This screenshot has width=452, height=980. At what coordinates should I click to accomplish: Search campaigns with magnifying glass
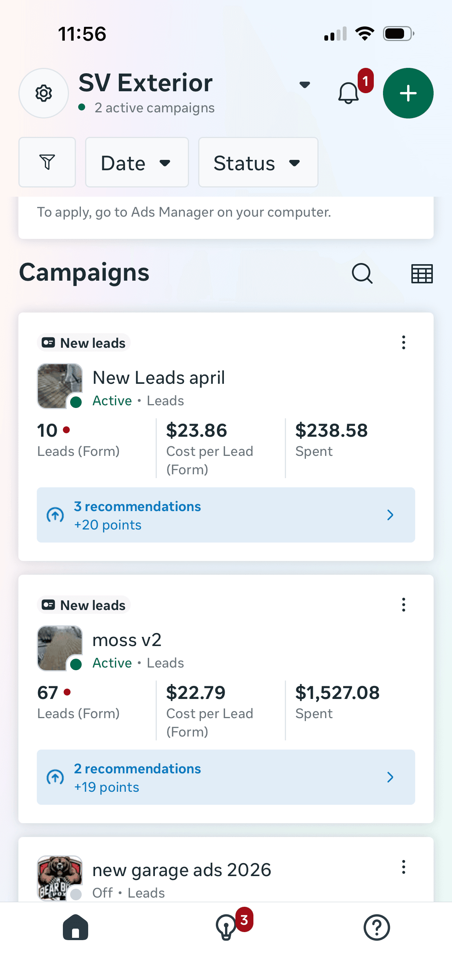362,273
